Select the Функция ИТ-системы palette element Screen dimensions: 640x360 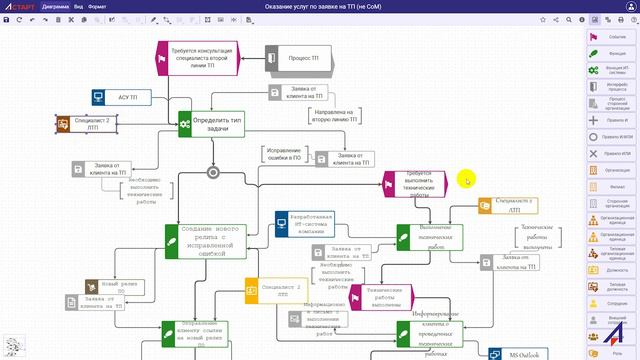[x=611, y=70]
